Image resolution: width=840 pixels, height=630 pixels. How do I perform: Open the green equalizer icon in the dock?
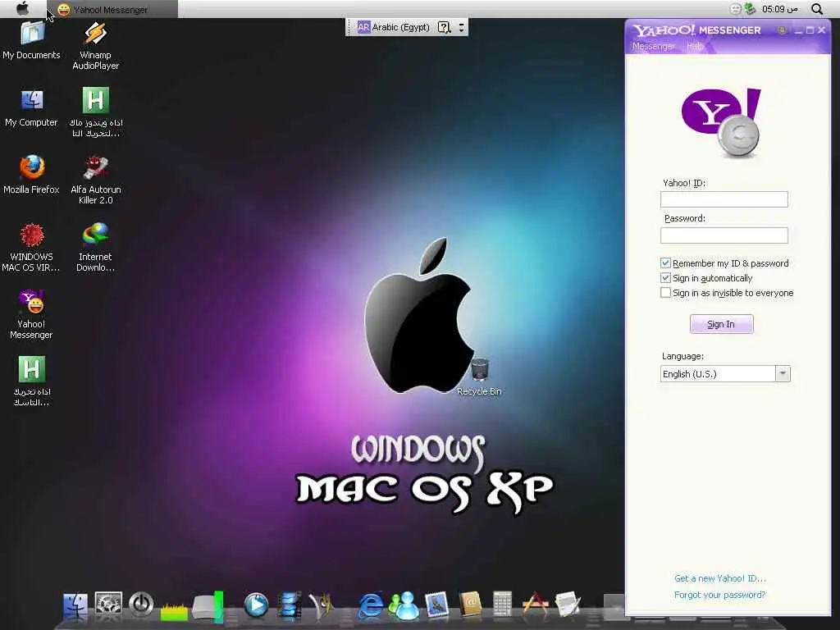(174, 611)
